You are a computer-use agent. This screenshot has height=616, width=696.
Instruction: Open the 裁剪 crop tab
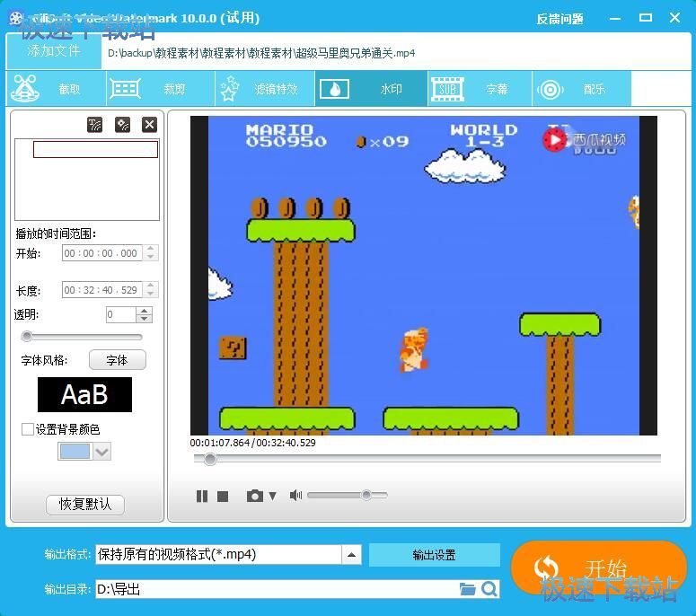point(161,89)
